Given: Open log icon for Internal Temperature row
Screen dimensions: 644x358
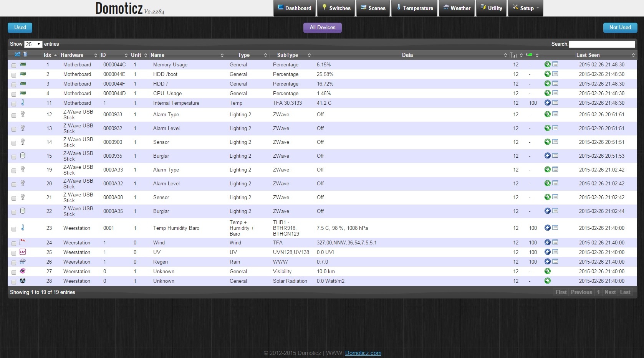Looking at the screenshot, I should [555, 103].
